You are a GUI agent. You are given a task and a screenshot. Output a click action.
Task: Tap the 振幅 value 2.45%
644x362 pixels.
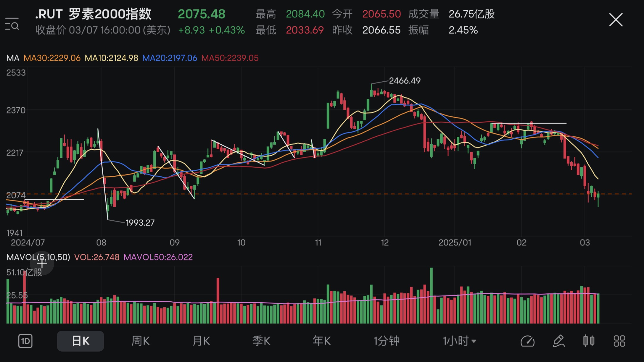pos(463,30)
